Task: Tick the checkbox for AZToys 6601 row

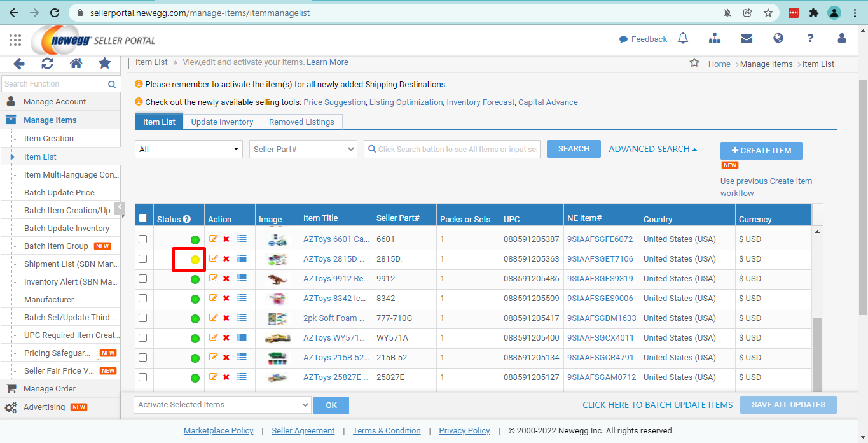Action: [143, 239]
